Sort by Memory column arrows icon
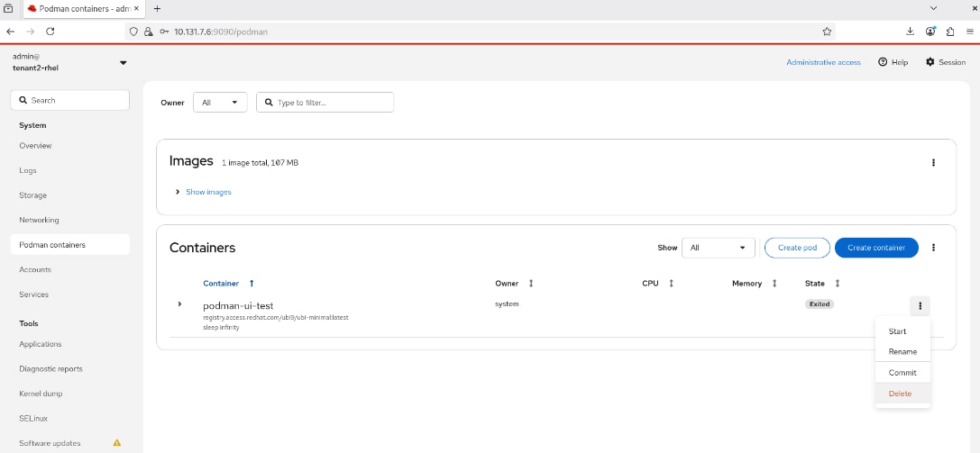The width and height of the screenshot is (980, 453). click(774, 284)
